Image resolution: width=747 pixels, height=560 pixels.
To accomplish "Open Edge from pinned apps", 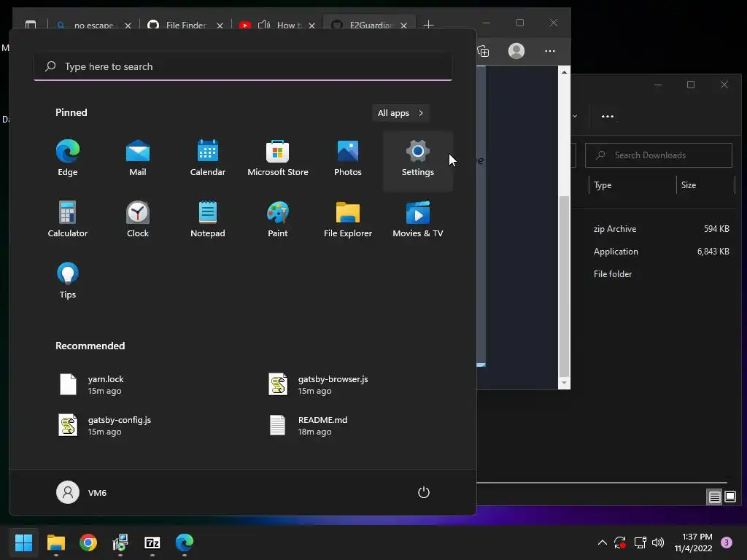I will point(68,159).
